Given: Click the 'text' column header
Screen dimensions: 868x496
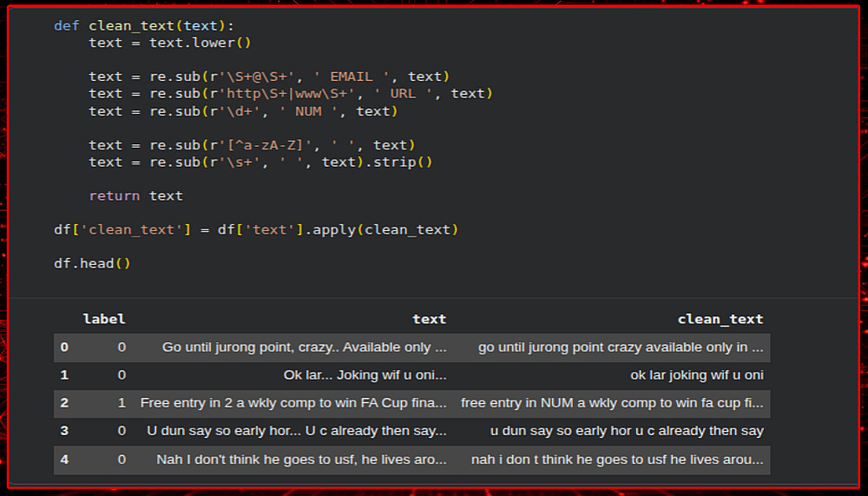Looking at the screenshot, I should click(429, 319).
